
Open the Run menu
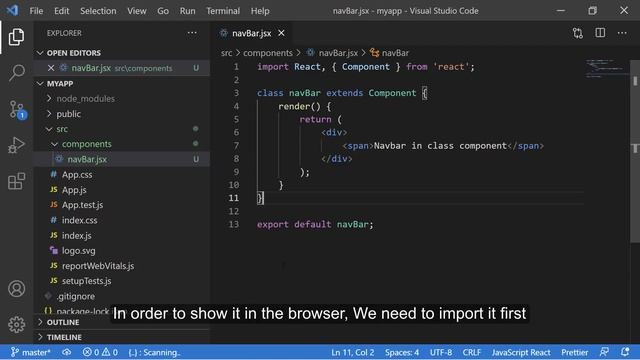[187, 11]
